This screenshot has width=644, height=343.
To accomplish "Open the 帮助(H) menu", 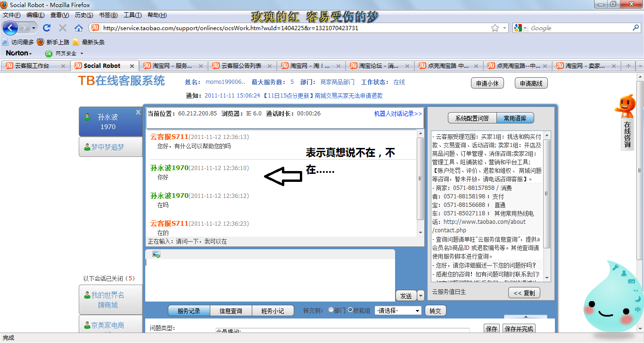I will pyautogui.click(x=157, y=15).
